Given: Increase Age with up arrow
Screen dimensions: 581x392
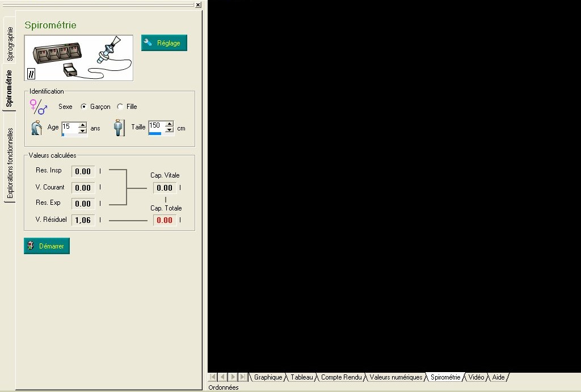Looking at the screenshot, I should (x=83, y=125).
